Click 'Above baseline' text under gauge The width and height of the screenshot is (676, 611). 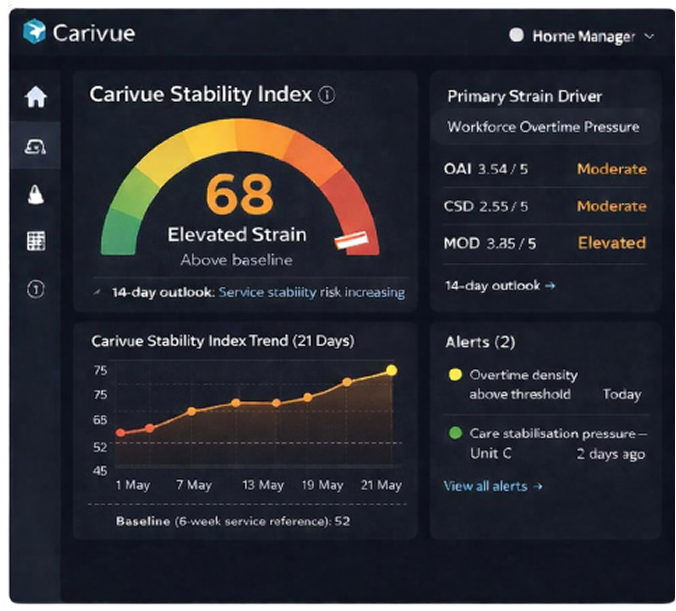tap(236, 260)
